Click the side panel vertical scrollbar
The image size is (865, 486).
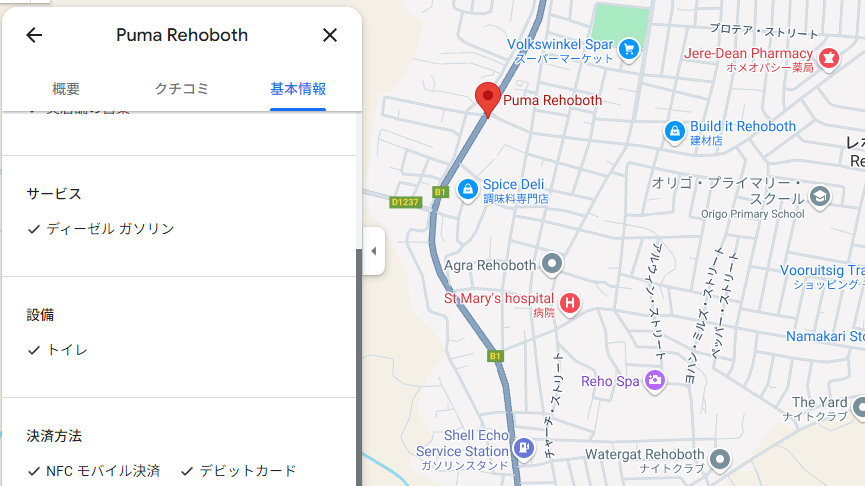359,367
